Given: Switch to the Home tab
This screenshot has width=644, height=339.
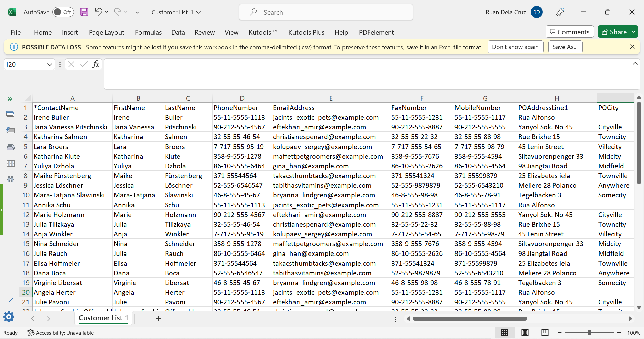Looking at the screenshot, I should pyautogui.click(x=43, y=32).
